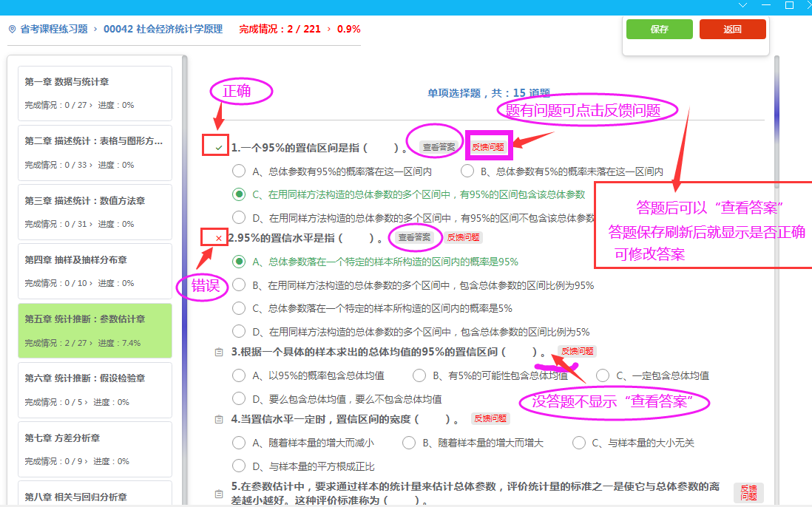Click the clipboard icon beside question 4
812x507 pixels.
point(219,420)
